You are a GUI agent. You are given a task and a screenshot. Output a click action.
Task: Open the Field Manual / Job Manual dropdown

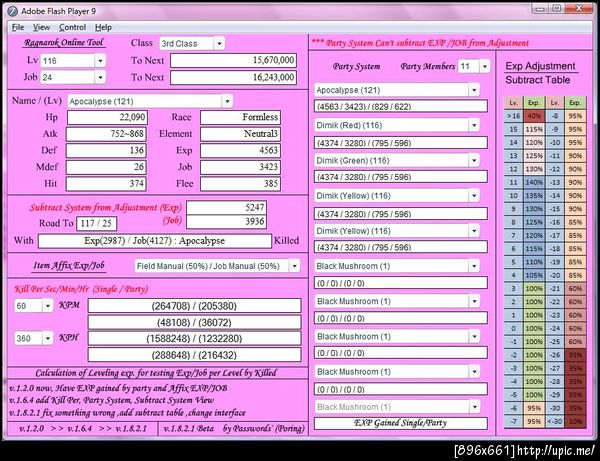click(x=294, y=266)
